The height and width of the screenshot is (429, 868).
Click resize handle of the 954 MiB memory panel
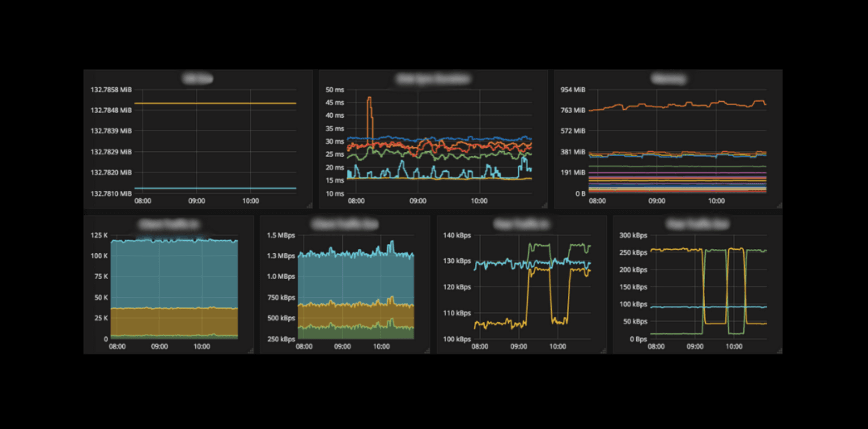tap(779, 205)
